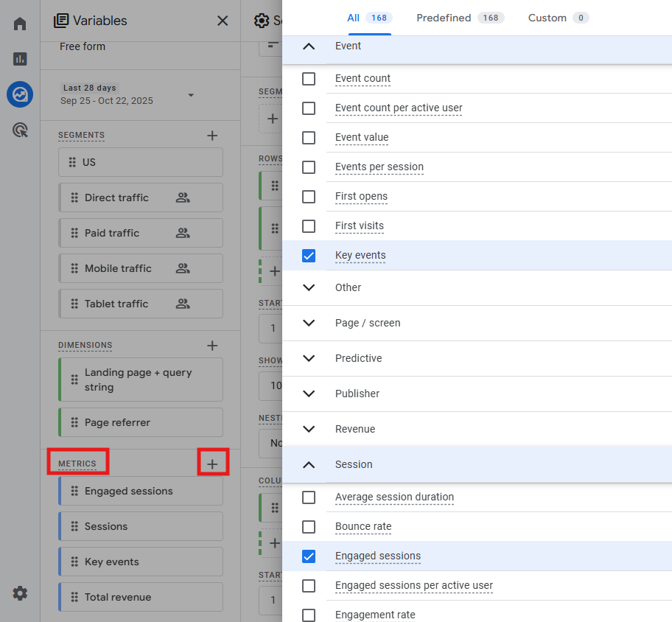Uncheck the Engaged sessions checkbox
Screen dimensions: 672x622
309,556
